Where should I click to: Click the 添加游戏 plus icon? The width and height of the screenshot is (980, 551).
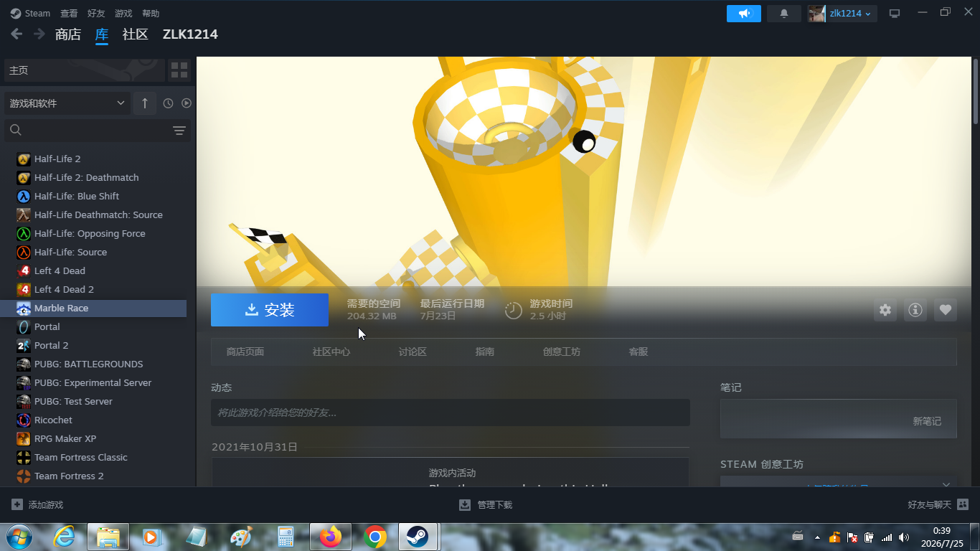[x=17, y=504]
